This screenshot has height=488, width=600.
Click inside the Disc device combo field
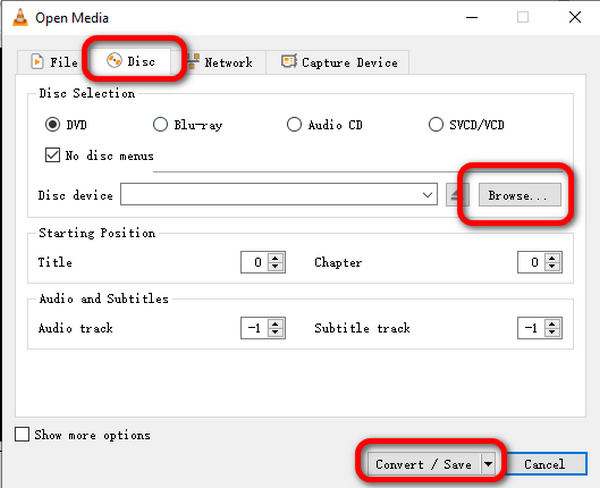270,195
